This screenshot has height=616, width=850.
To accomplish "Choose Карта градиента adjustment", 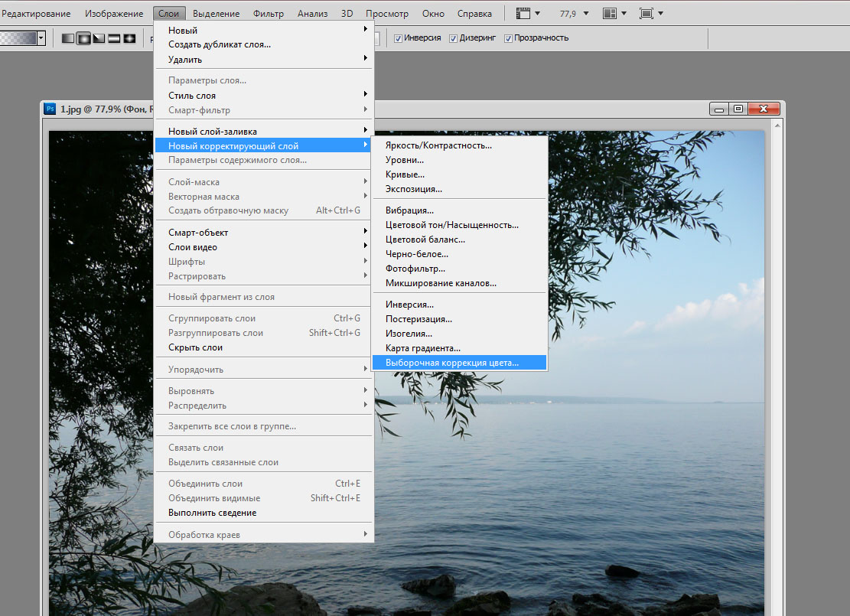I will pyautogui.click(x=459, y=348).
